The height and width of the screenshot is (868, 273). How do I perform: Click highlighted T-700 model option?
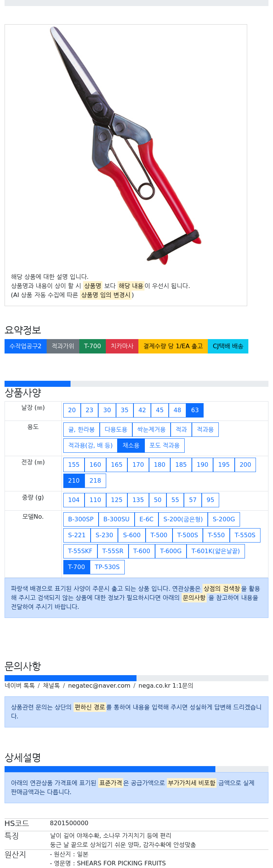point(77,567)
